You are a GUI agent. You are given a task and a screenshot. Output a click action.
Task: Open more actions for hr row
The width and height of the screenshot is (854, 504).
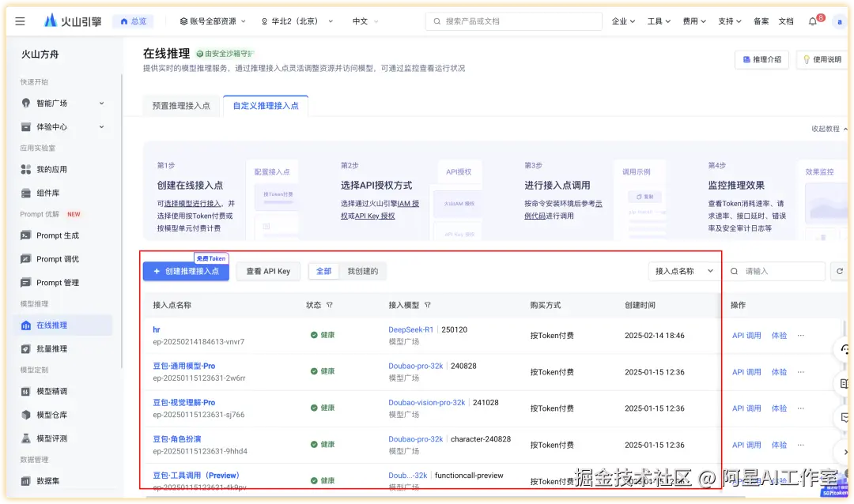(800, 335)
